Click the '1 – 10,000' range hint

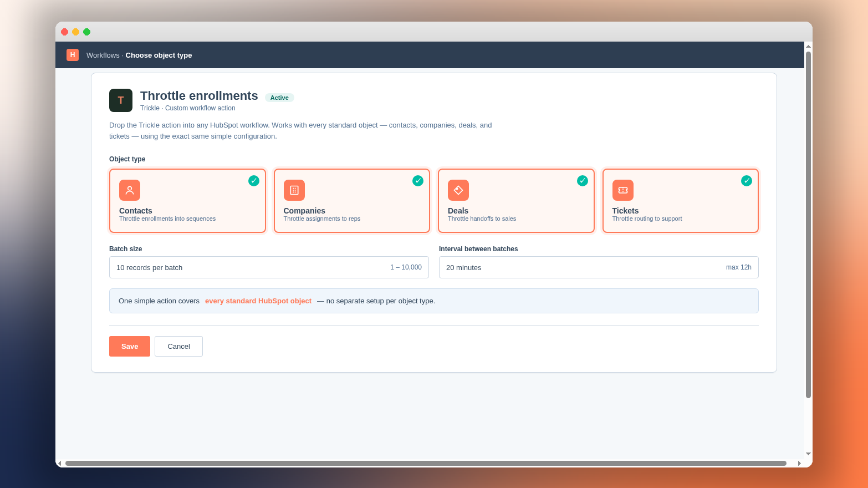[406, 267]
